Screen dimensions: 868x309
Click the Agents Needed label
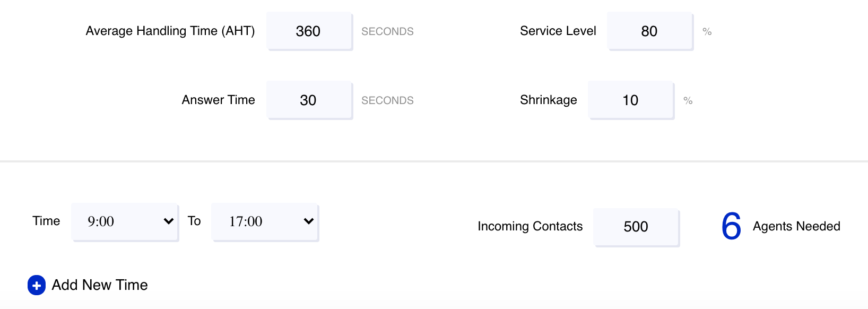point(796,226)
